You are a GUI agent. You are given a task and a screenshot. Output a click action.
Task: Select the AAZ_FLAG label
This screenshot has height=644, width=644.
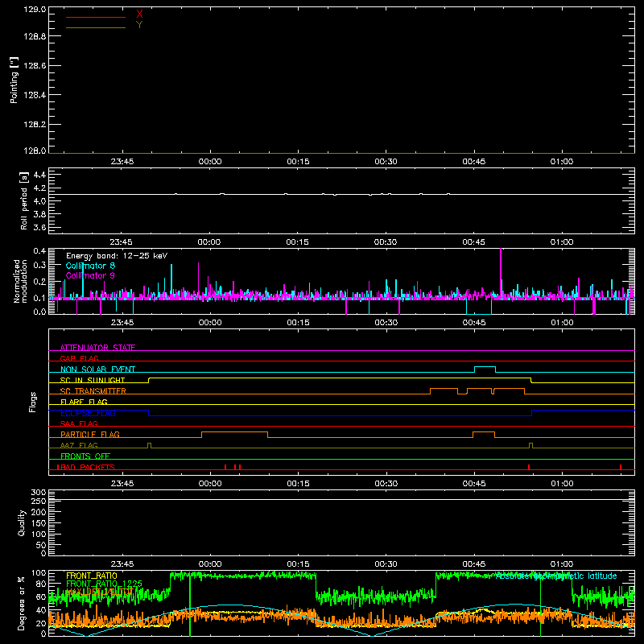point(79,445)
